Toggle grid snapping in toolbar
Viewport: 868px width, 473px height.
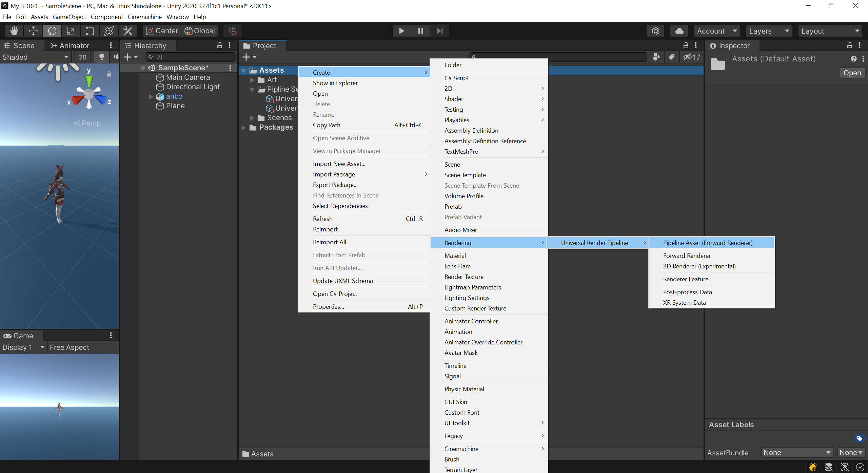[x=233, y=31]
